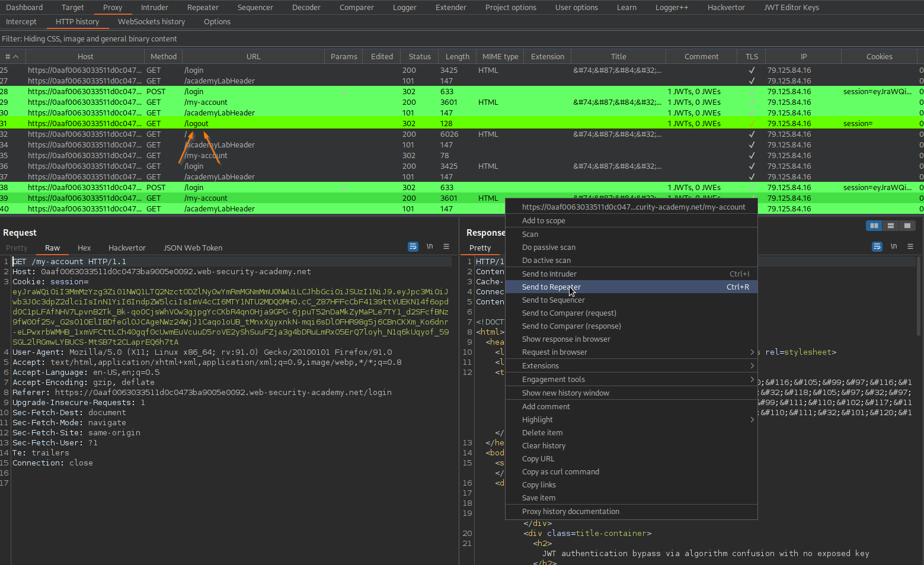Open the JWT Editor Keys tab
924x565 pixels.
(x=791, y=8)
